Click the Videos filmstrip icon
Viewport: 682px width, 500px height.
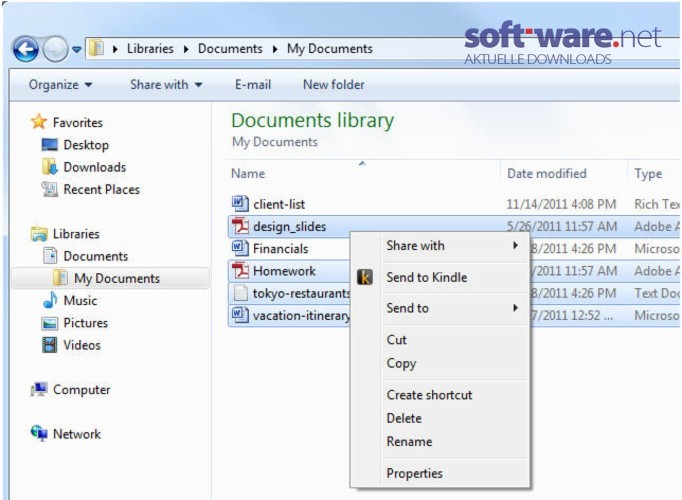coord(50,345)
